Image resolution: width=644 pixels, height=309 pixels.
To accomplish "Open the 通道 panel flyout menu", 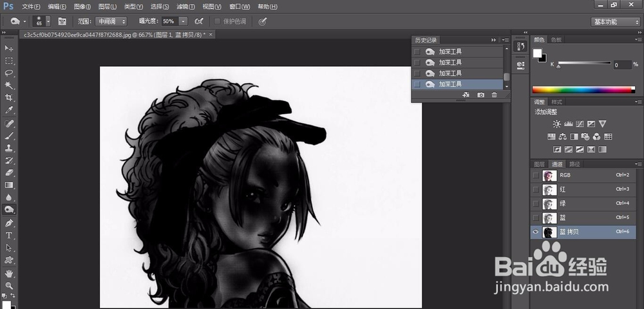I will coord(638,164).
